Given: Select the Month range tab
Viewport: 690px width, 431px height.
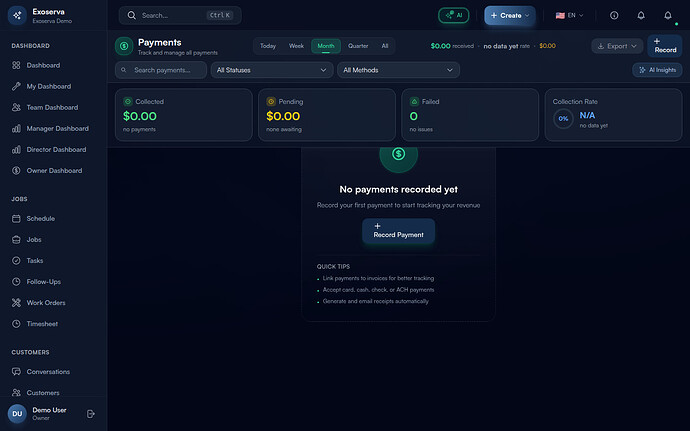Looking at the screenshot, I should [x=326, y=46].
